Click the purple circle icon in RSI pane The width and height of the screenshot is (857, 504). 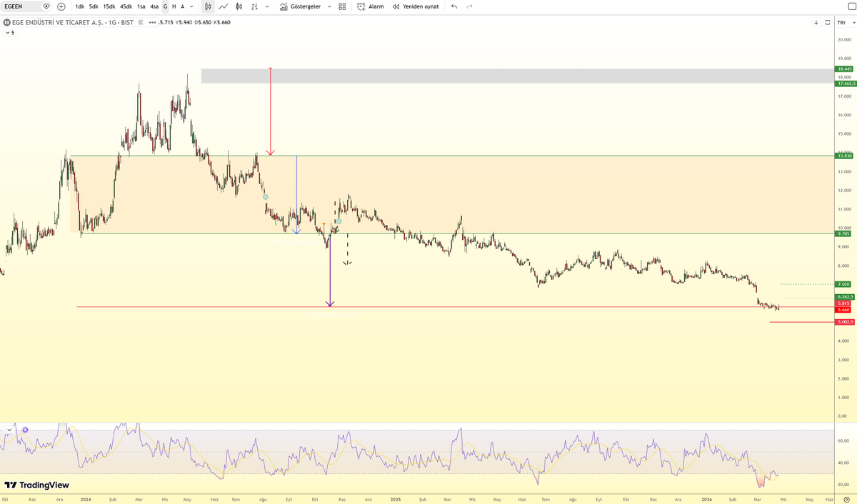click(x=25, y=430)
